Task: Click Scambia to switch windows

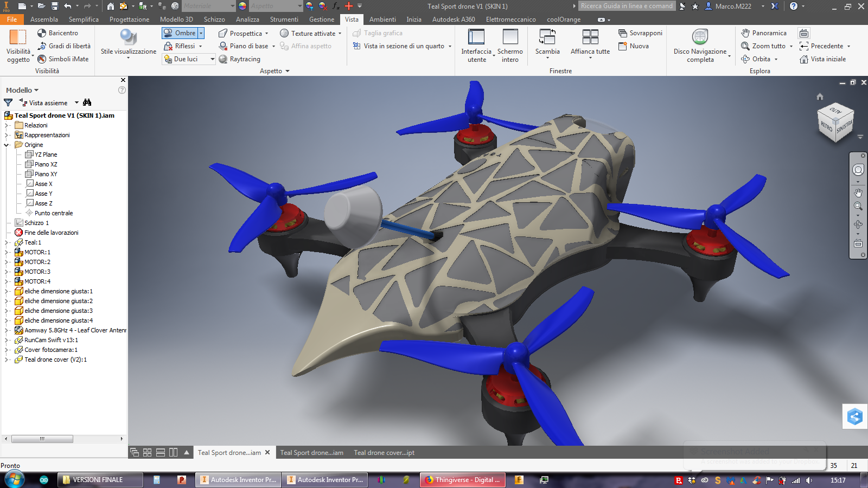Action: pos(547,43)
